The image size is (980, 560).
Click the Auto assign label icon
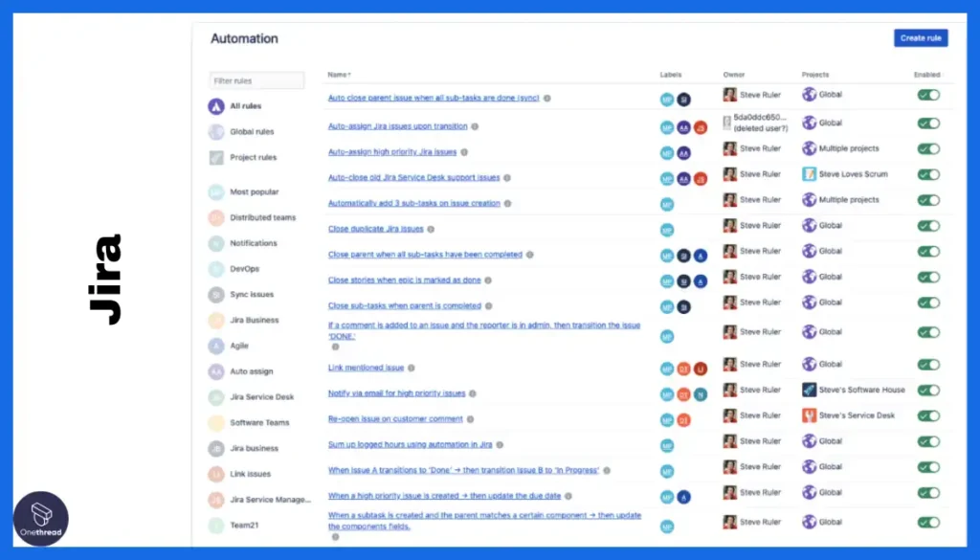[x=216, y=371]
